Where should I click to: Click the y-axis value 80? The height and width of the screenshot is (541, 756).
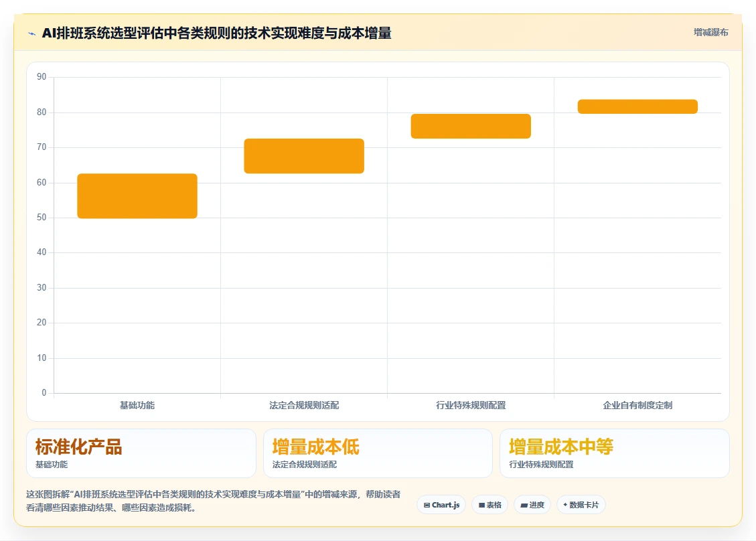pyautogui.click(x=42, y=112)
